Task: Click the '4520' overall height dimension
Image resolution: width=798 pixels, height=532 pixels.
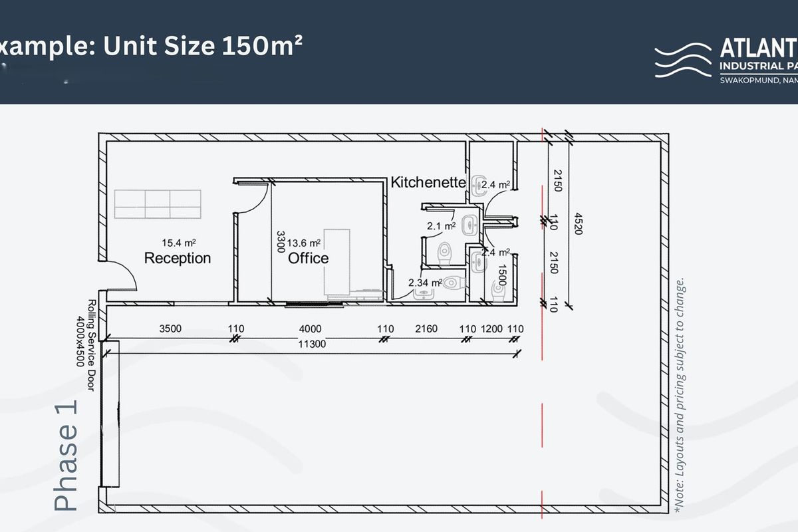Action: pos(577,224)
